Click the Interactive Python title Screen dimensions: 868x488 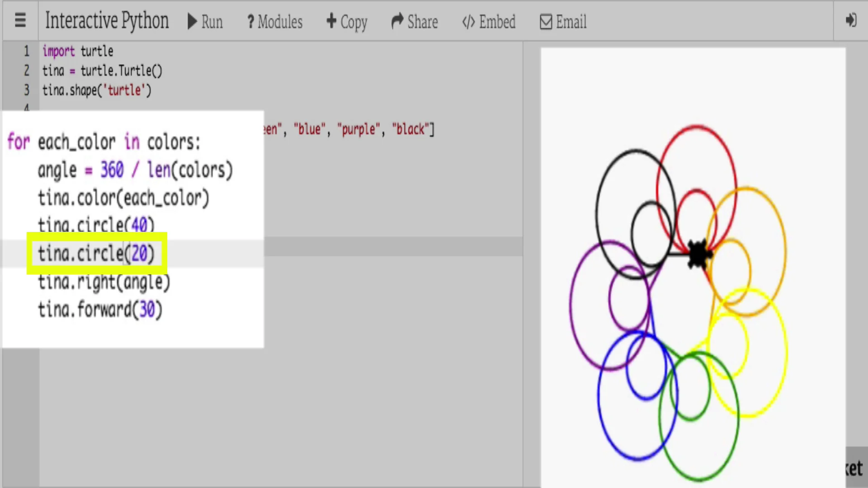click(107, 21)
